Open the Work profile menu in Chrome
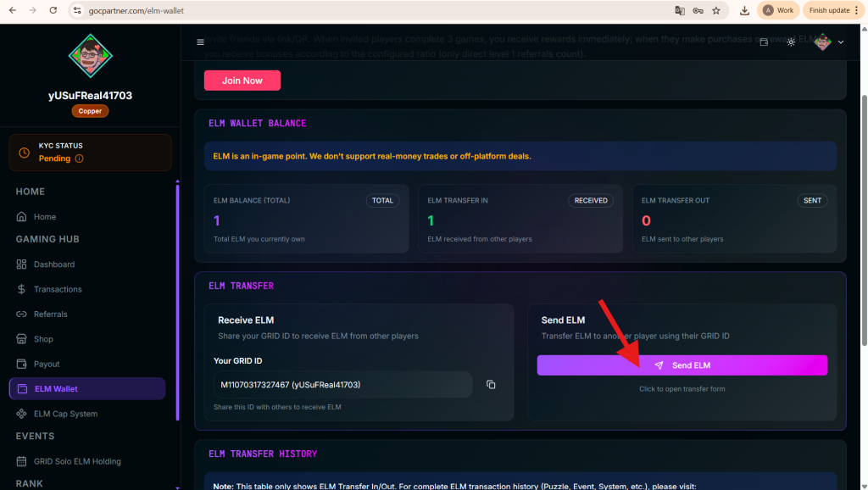This screenshot has height=490, width=868. point(778,10)
